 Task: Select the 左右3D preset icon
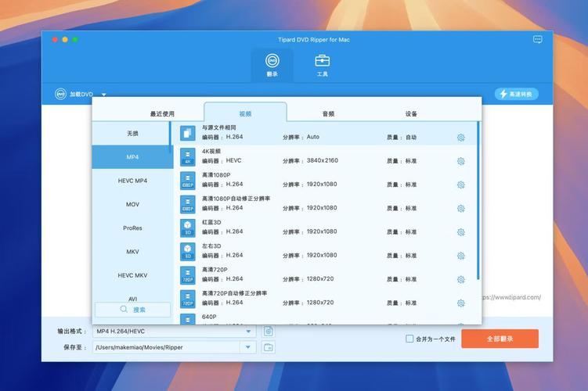(187, 251)
